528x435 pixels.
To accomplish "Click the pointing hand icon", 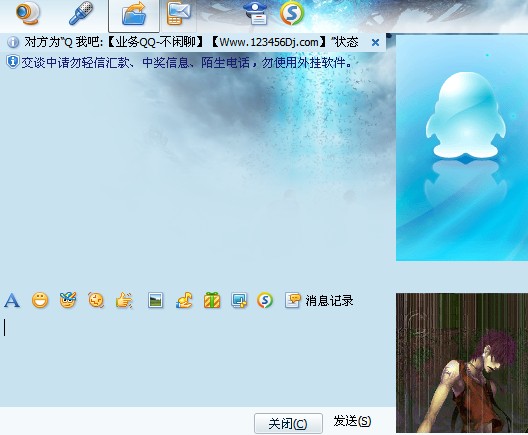I will coord(124,300).
